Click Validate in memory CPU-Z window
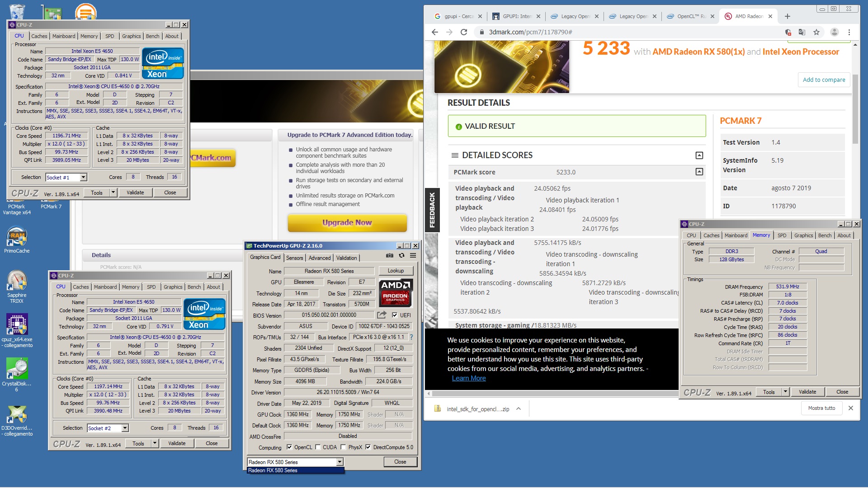 [807, 392]
